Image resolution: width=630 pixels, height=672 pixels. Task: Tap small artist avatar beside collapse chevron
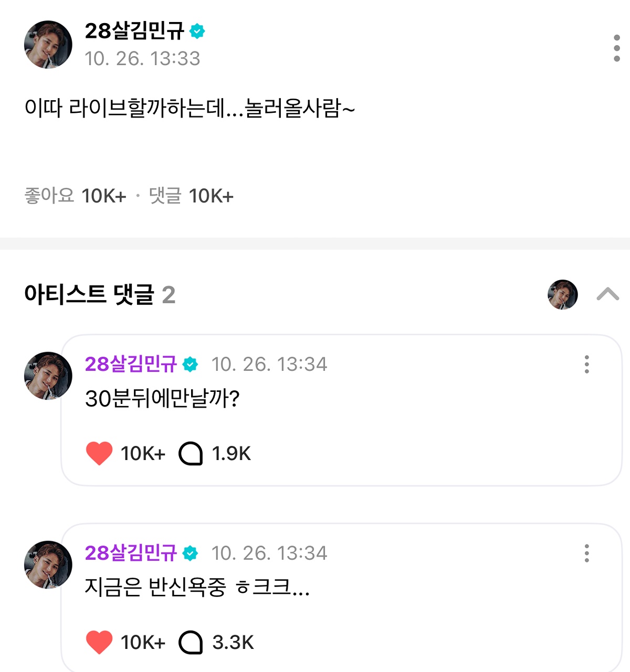pyautogui.click(x=562, y=294)
